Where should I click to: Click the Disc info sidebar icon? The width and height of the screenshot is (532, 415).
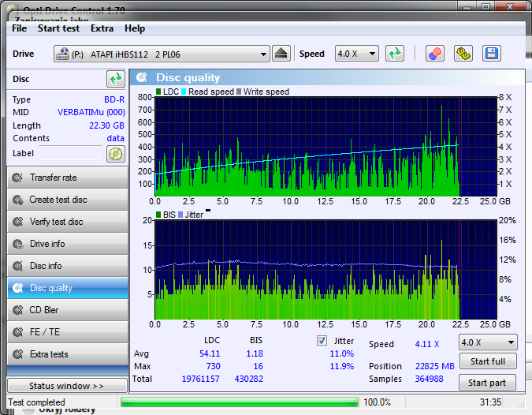17,266
